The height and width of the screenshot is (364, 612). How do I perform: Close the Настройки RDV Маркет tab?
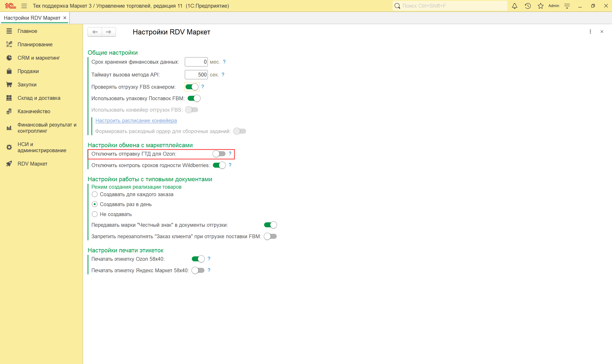coord(65,18)
